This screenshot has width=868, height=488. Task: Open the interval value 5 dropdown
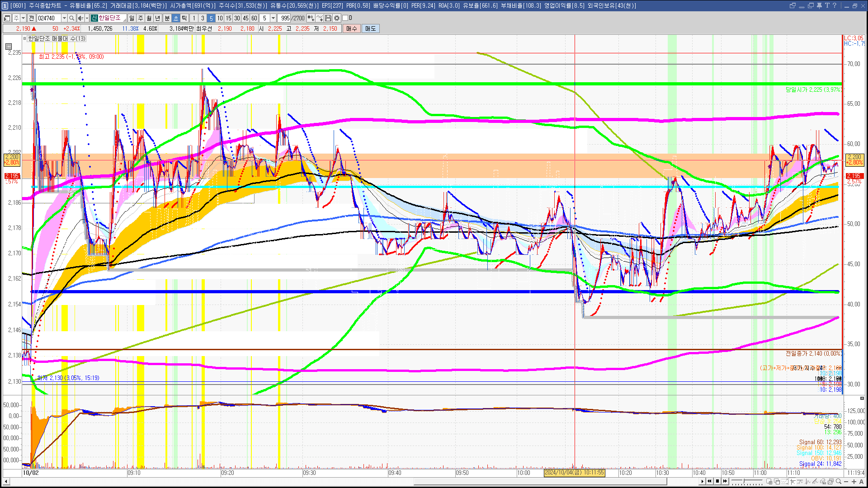[273, 18]
